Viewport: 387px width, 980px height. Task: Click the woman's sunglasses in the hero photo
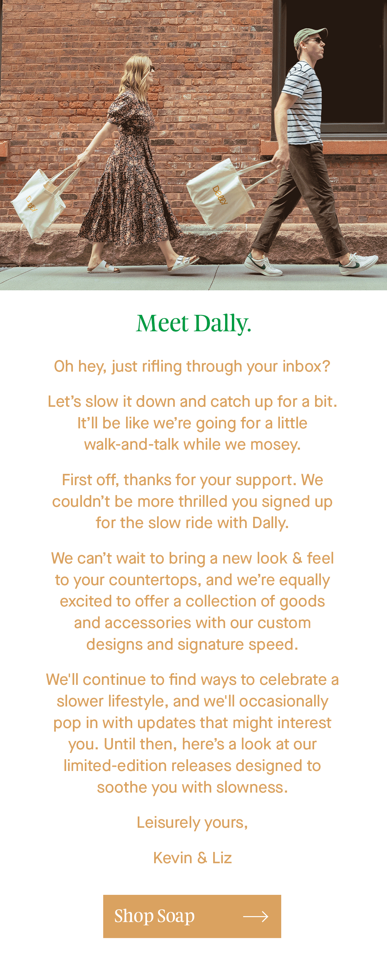click(152, 69)
